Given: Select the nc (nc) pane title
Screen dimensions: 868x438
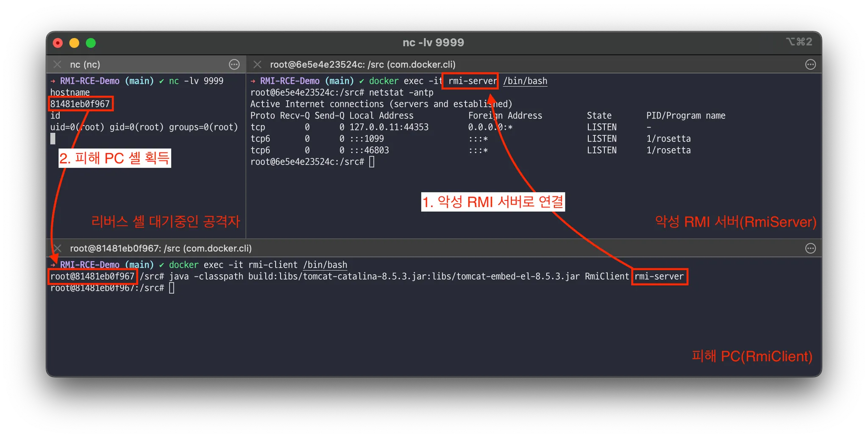Looking at the screenshot, I should 85,64.
